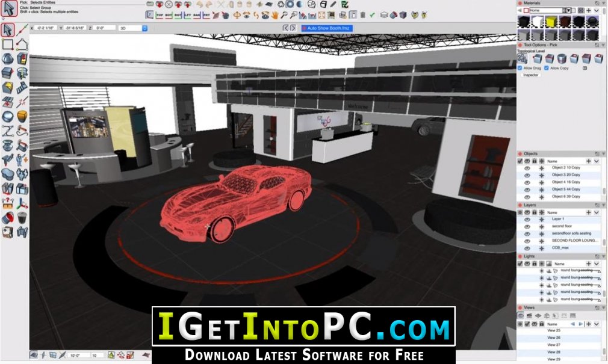Select the Pick arrow tool in left palette
The width and height of the screenshot is (608, 364).
tap(8, 29)
